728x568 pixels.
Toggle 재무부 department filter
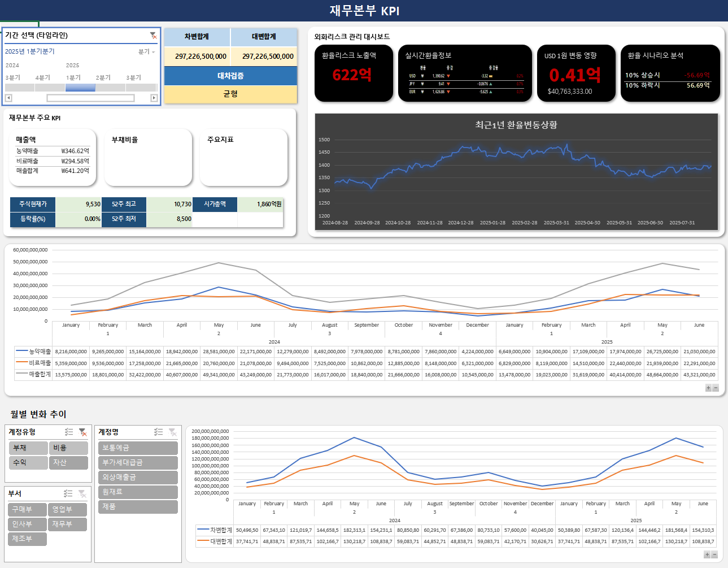tap(68, 524)
